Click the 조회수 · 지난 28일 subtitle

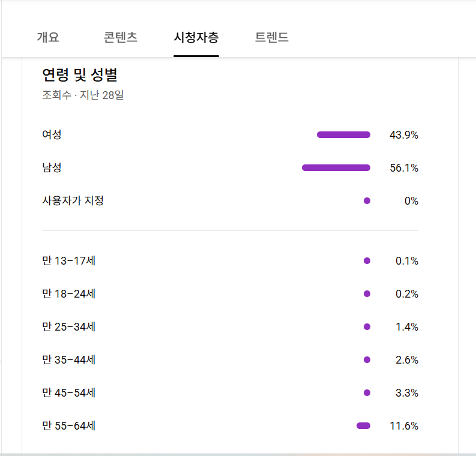(x=83, y=95)
